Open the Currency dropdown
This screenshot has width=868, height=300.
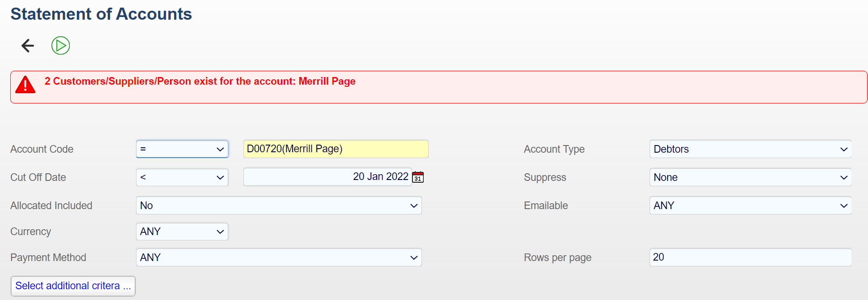tap(182, 231)
